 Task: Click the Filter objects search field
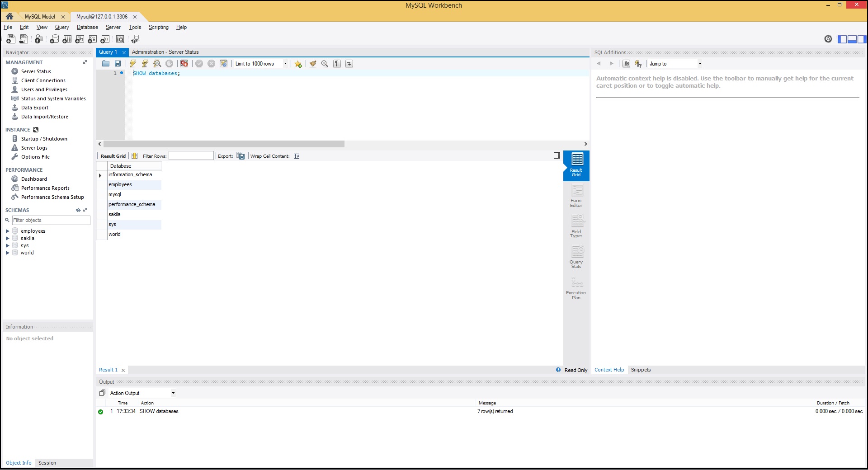[x=51, y=220]
